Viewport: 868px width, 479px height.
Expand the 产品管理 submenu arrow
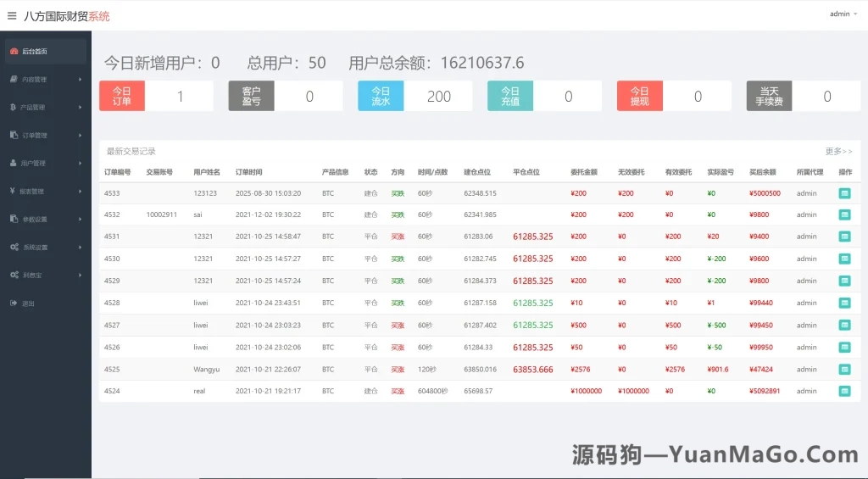pyautogui.click(x=81, y=107)
